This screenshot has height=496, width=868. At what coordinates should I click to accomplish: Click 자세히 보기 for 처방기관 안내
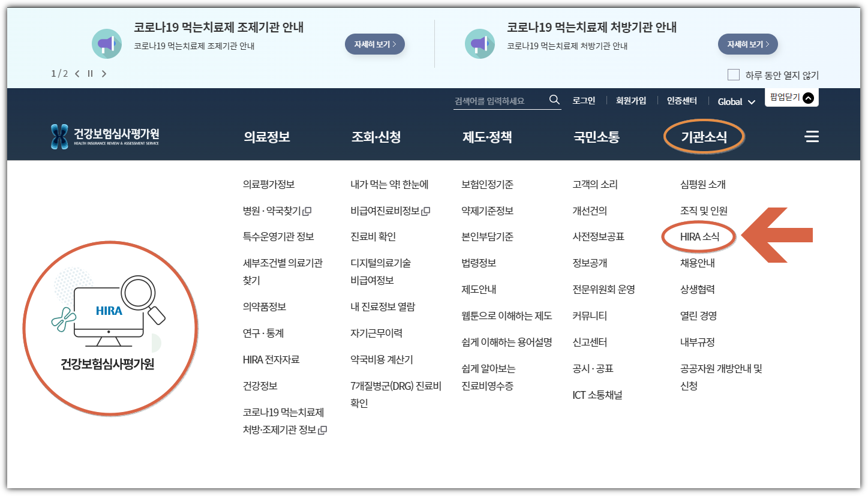748,44
